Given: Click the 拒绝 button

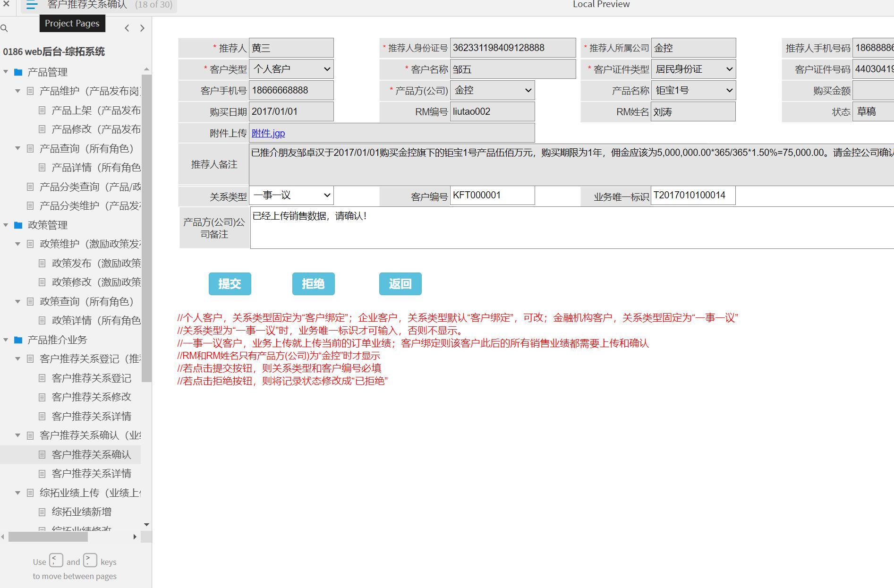Looking at the screenshot, I should pos(314,284).
